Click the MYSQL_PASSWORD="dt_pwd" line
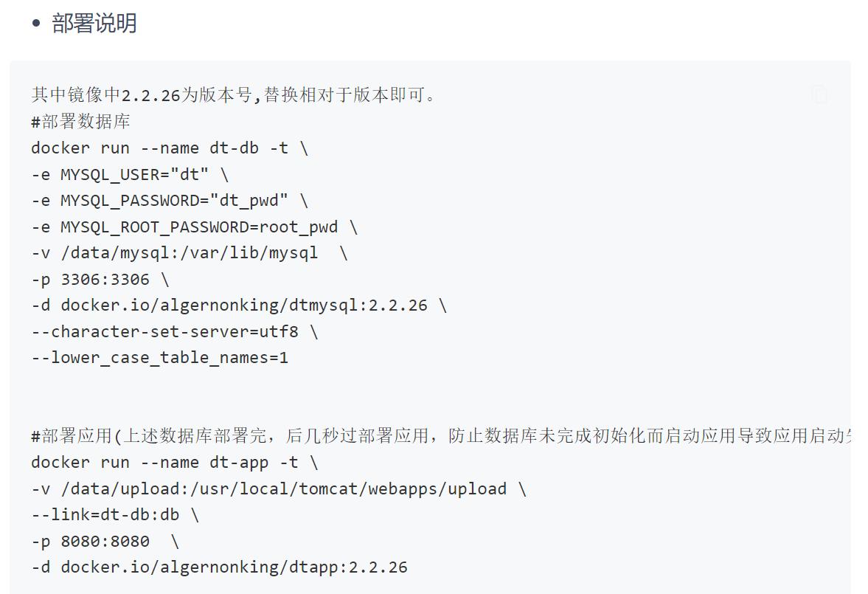This screenshot has width=868, height=594. click(170, 201)
